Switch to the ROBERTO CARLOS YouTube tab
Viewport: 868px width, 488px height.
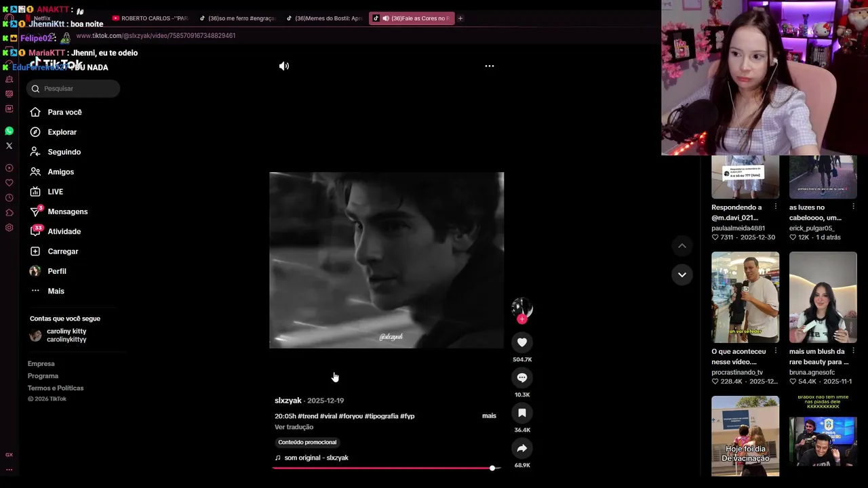[150, 18]
